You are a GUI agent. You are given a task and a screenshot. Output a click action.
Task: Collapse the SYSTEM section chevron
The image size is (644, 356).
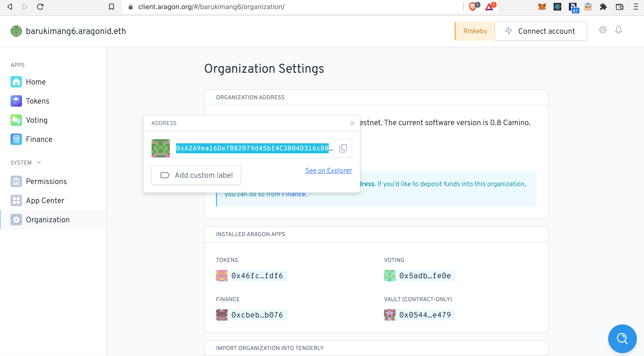(x=39, y=162)
